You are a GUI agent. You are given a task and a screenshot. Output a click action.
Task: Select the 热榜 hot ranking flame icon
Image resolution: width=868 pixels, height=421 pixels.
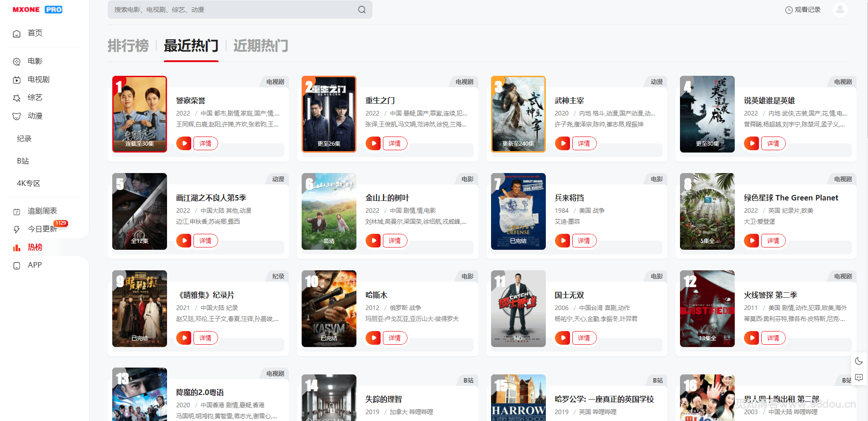tap(16, 247)
